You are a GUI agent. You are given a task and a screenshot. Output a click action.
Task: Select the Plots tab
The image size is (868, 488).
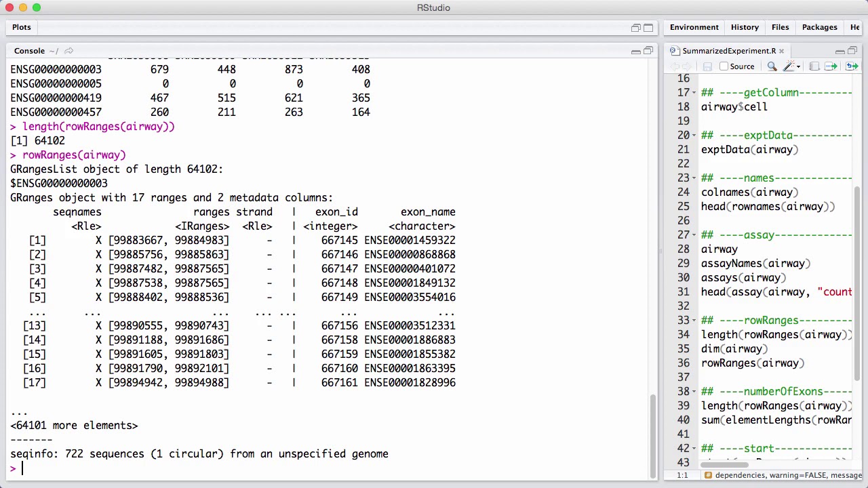[x=21, y=27]
